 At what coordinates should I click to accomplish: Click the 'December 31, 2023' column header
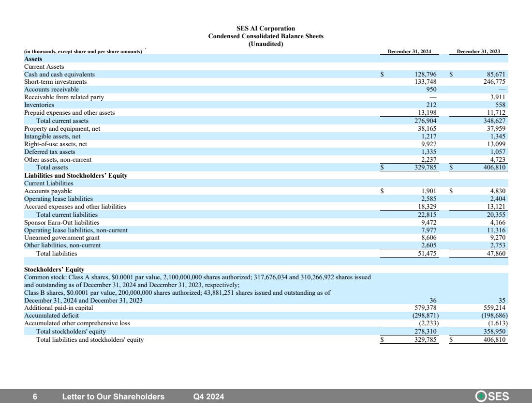(478, 52)
